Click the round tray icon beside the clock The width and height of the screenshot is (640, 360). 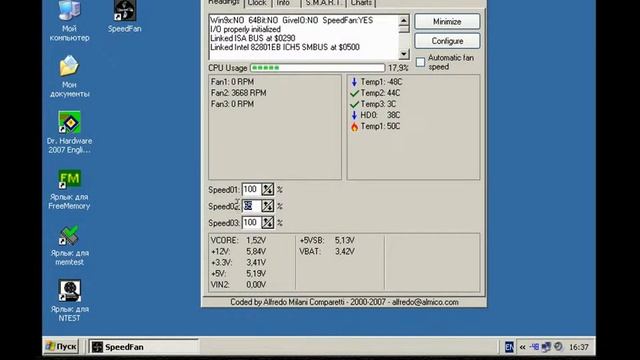[558, 347]
